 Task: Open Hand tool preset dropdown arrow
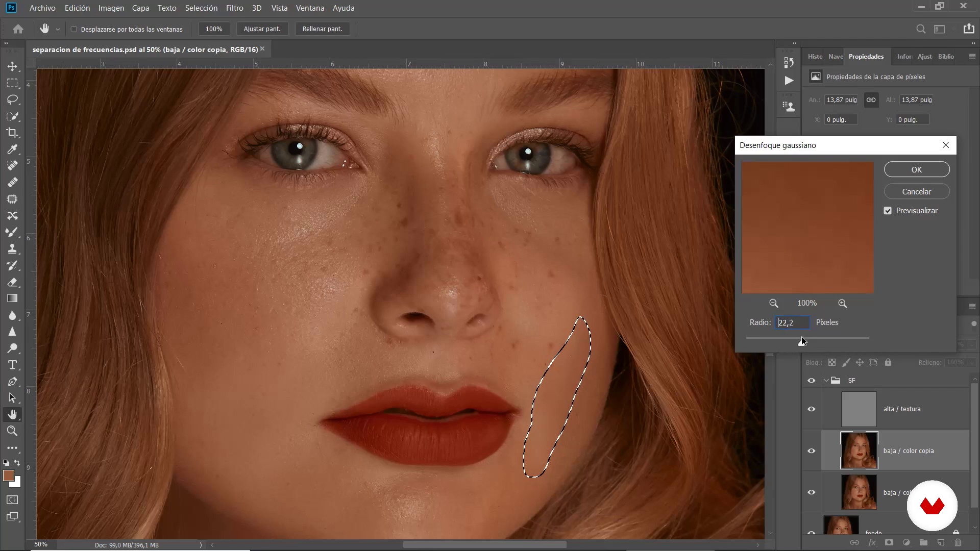pos(58,30)
